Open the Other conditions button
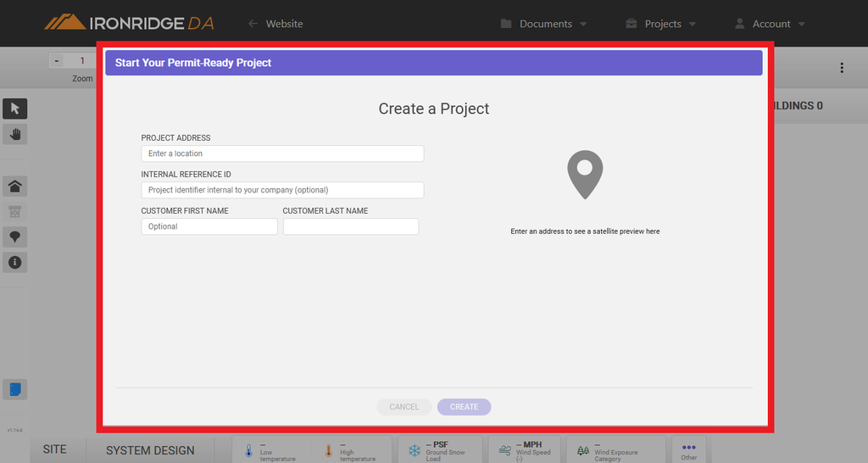Screen dimensions: 868x463 pyautogui.click(x=688, y=450)
